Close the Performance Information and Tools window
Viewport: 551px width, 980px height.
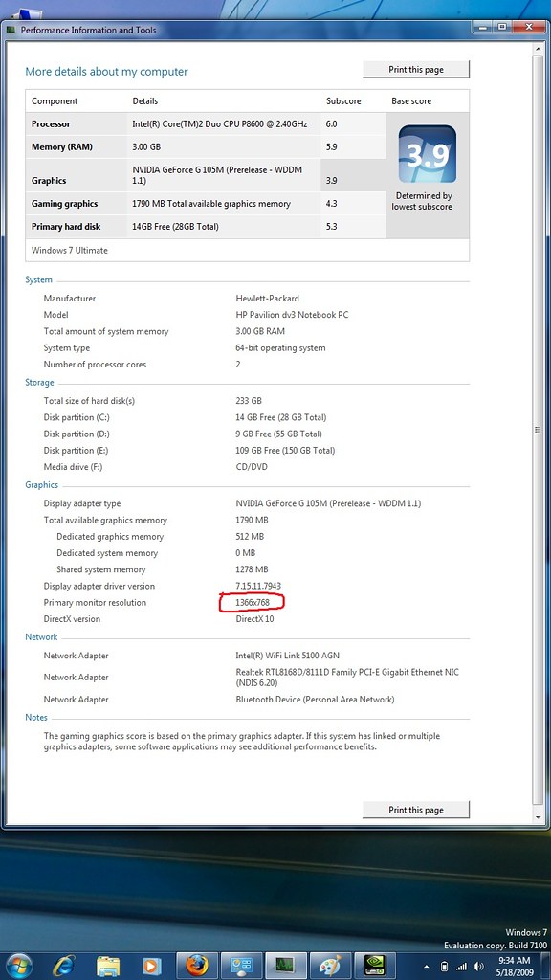[528, 27]
